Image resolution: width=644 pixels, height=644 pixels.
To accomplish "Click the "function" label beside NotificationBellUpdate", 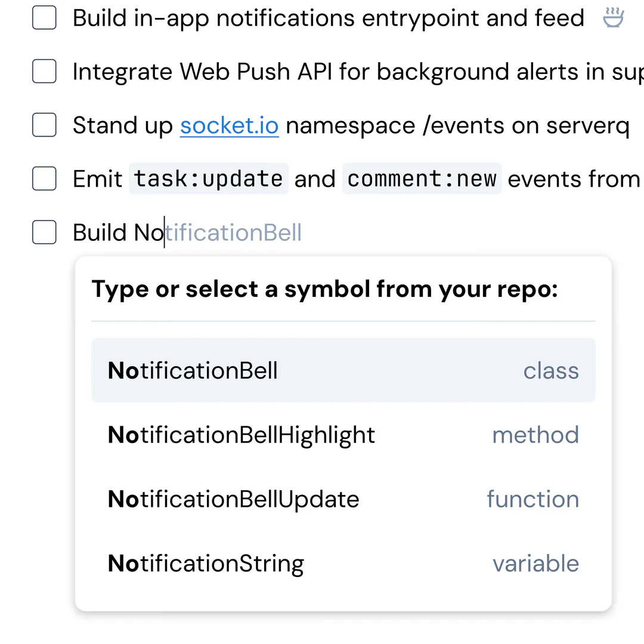I will click(532, 499).
